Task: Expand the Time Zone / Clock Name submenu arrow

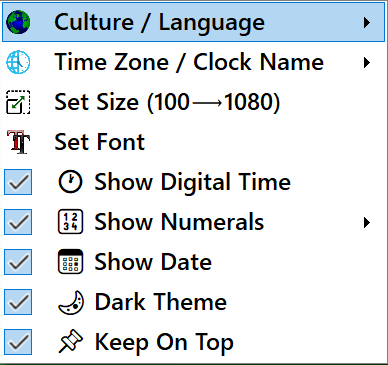Action: point(367,62)
